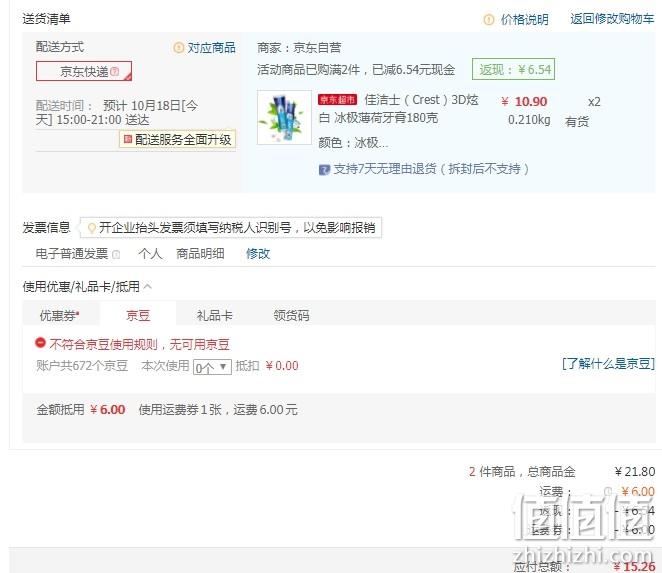
Task: Open the 价格说明 info icon
Action: tap(488, 19)
